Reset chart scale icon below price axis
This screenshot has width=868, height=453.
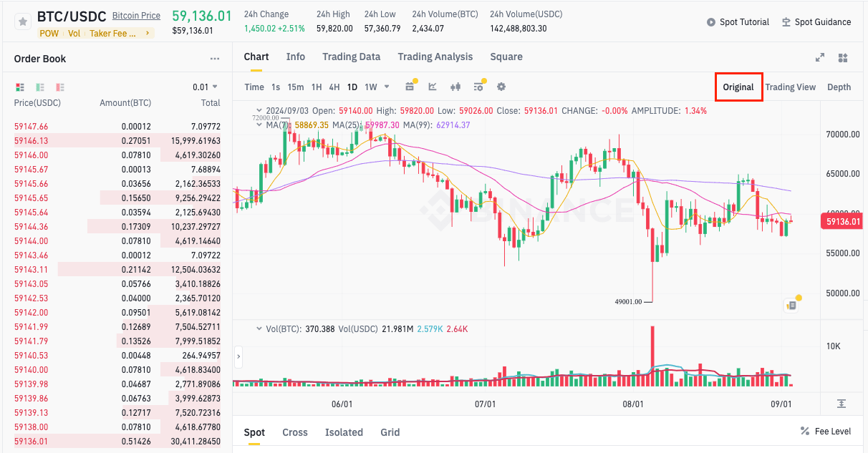[842, 404]
